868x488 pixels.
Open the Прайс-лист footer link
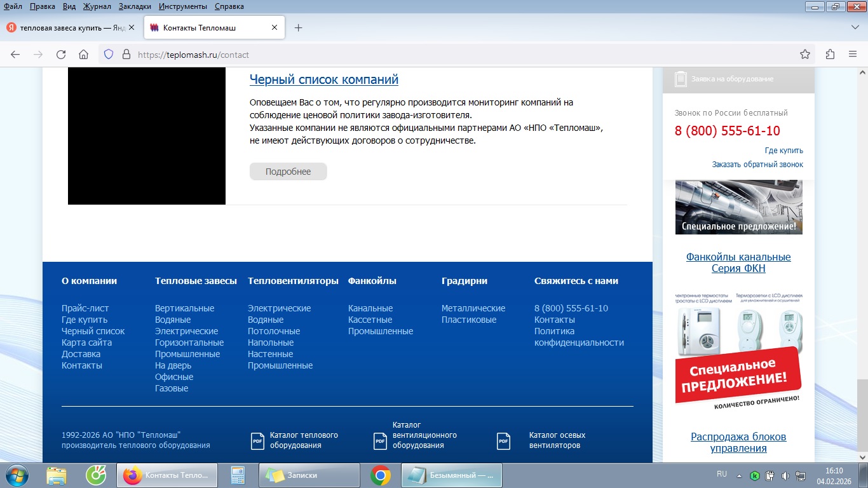point(85,308)
